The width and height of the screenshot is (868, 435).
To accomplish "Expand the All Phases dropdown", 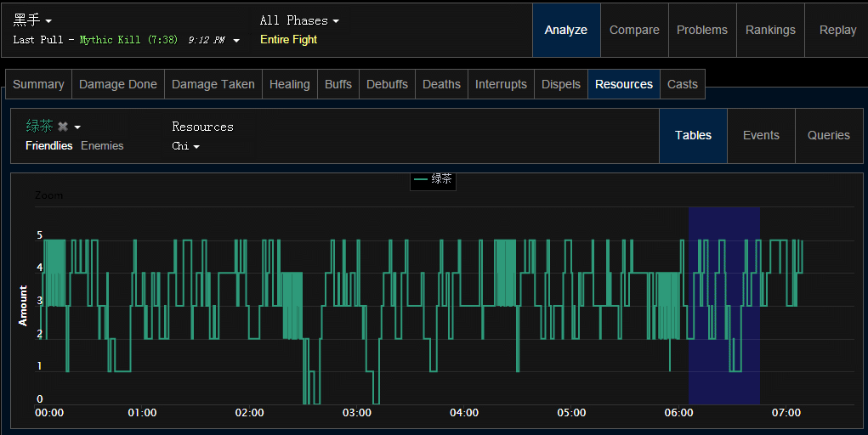I will point(299,20).
